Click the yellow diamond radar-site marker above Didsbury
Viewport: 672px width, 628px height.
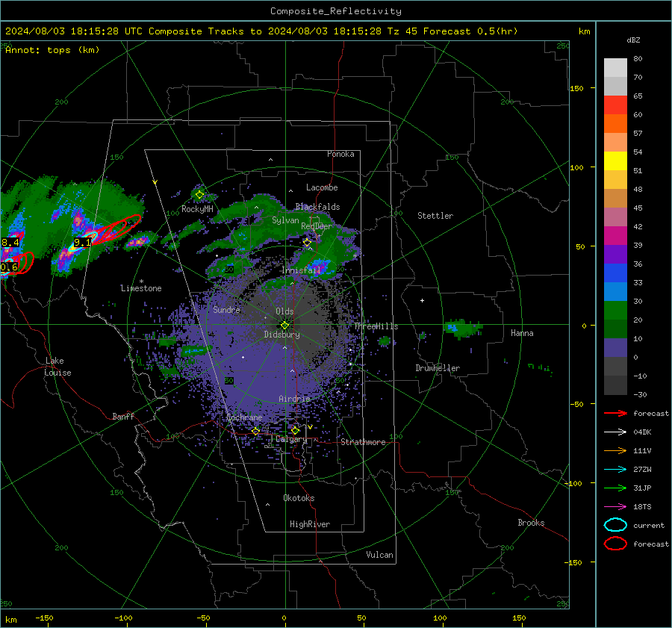(284, 326)
